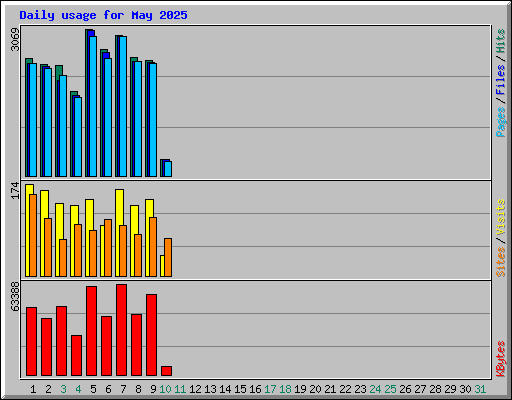Click the 3069 axis maximum label
The width and height of the screenshot is (512, 400).
click(15, 39)
